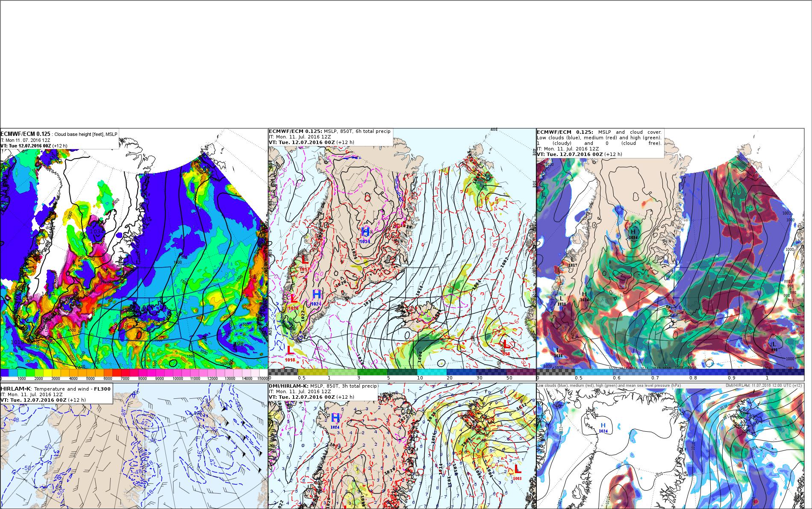Open the ECMWF 6h total precip map
812x509 pixels.
point(402,255)
